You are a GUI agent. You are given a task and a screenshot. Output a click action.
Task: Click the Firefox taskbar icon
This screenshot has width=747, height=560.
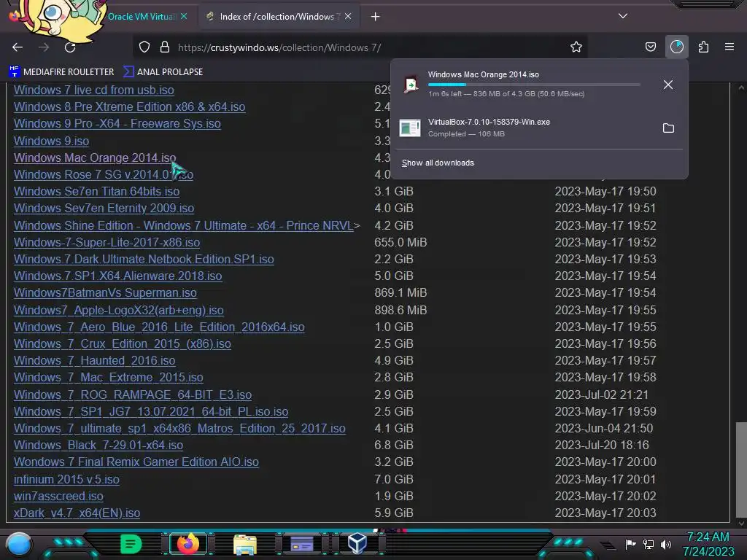(187, 544)
